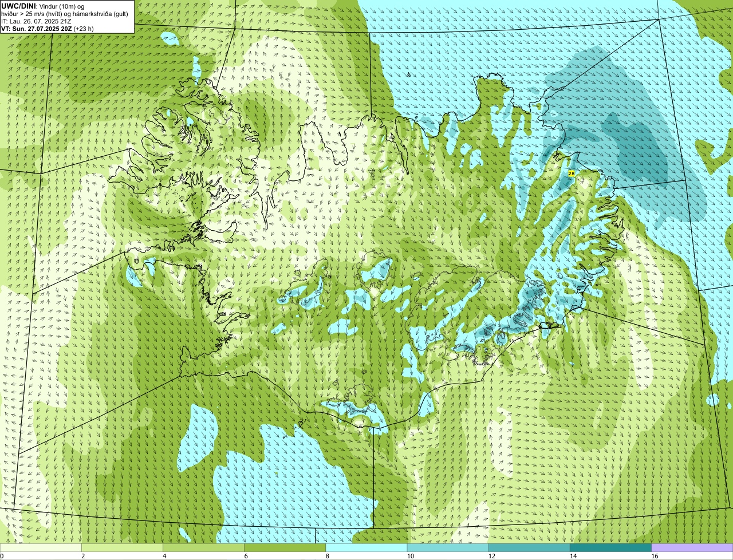Click the legend tick label '0'
The height and width of the screenshot is (560, 733).
[2, 556]
